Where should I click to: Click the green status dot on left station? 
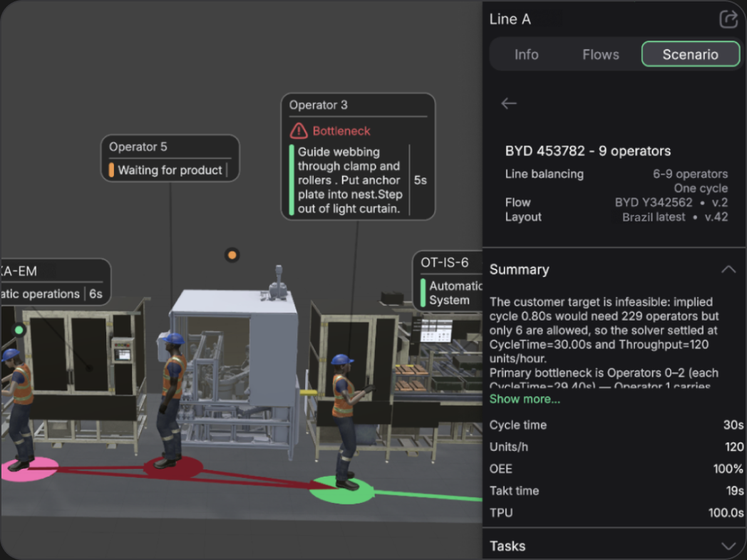point(19,330)
